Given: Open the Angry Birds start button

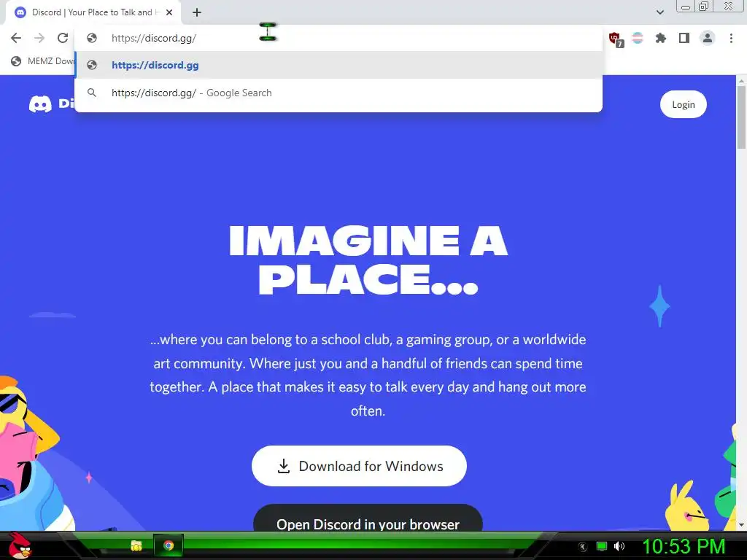Looking at the screenshot, I should [20, 545].
